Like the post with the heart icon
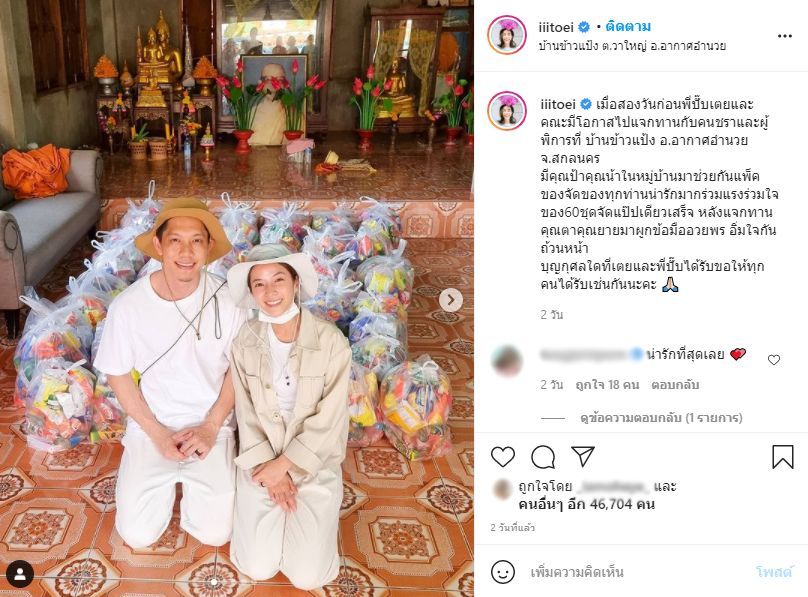Image resolution: width=808 pixels, height=597 pixels. pyautogui.click(x=502, y=457)
